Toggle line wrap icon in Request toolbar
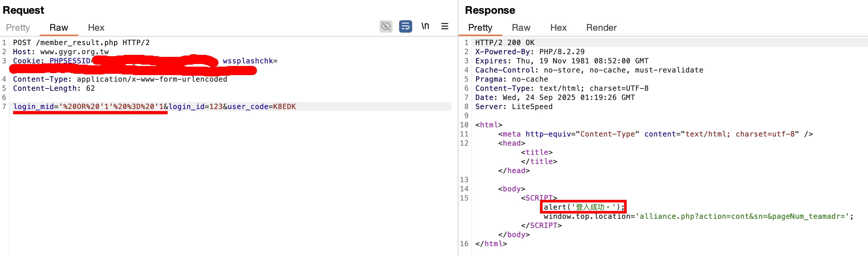The image size is (868, 256). tap(405, 26)
